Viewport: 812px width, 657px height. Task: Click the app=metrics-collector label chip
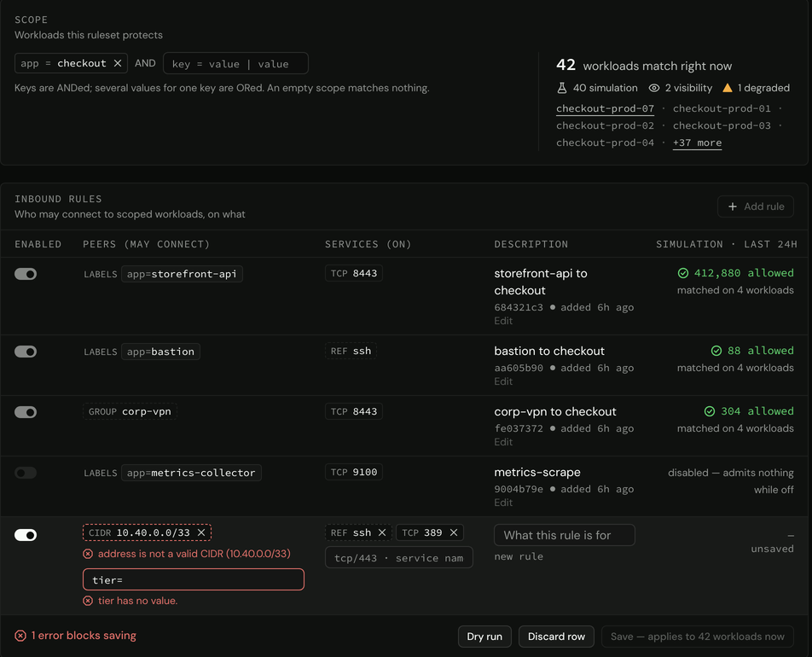pos(191,473)
